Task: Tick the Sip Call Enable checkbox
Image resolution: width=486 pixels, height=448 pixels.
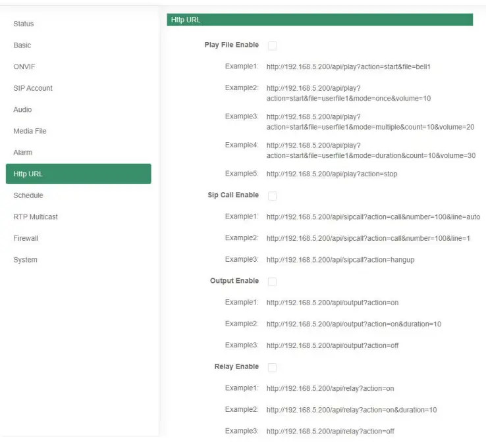Action: pyautogui.click(x=272, y=195)
